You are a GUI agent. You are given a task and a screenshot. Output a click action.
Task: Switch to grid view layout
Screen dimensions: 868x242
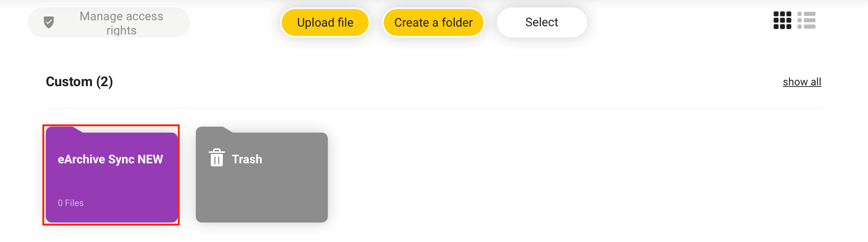[x=782, y=20]
